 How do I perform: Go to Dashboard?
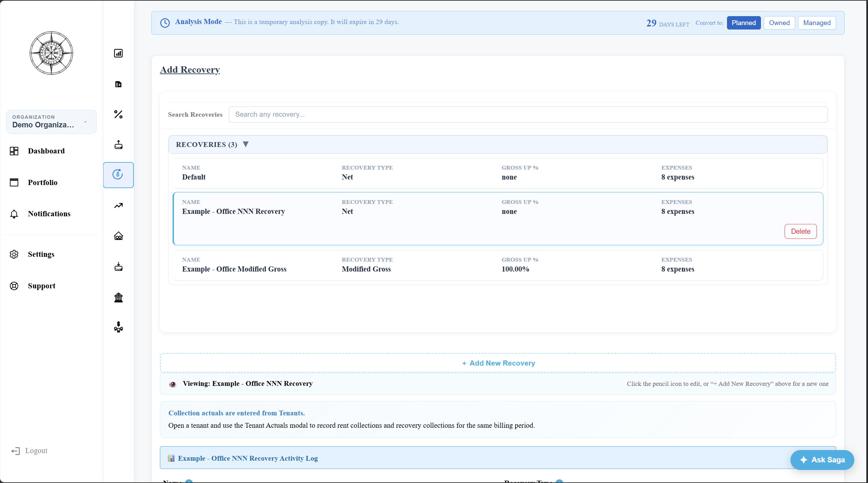[46, 151]
